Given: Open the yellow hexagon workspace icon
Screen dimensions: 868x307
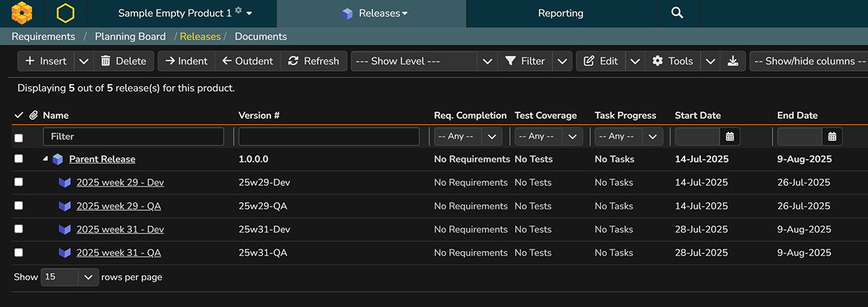Looking at the screenshot, I should 65,13.
